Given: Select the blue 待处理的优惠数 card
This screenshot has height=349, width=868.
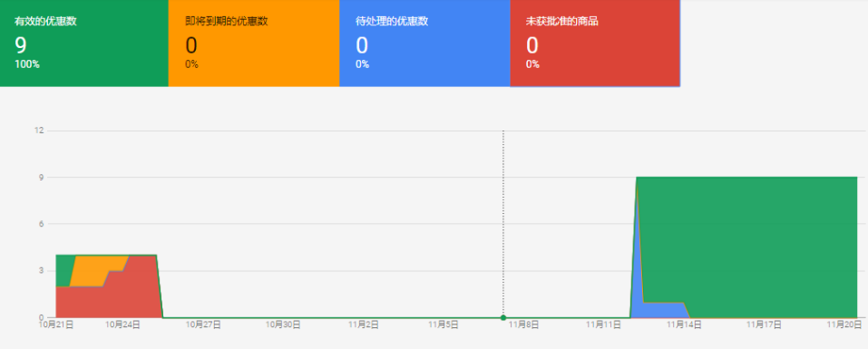Looking at the screenshot, I should tap(424, 44).
